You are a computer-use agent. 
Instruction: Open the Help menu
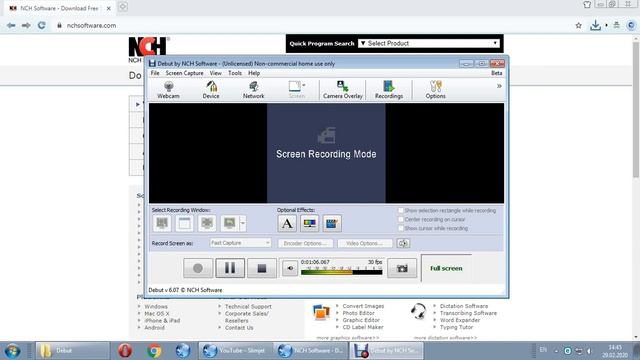pyautogui.click(x=254, y=73)
